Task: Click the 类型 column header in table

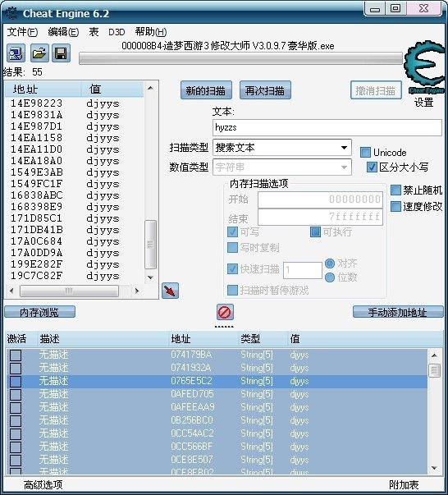Action: [263, 339]
